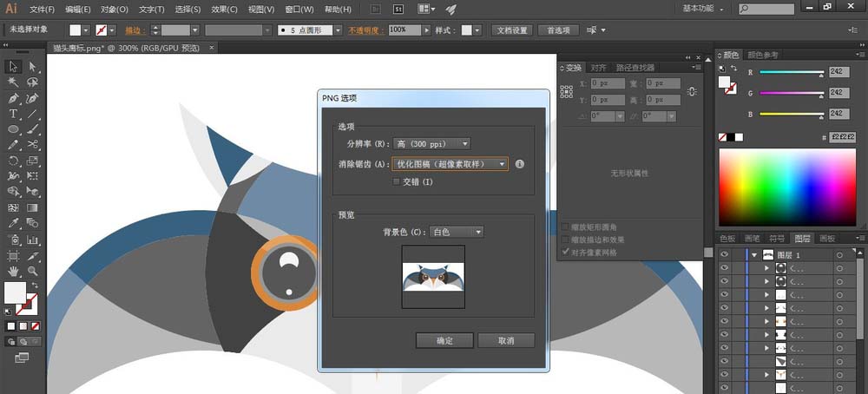Select the Type tool

[x=13, y=114]
